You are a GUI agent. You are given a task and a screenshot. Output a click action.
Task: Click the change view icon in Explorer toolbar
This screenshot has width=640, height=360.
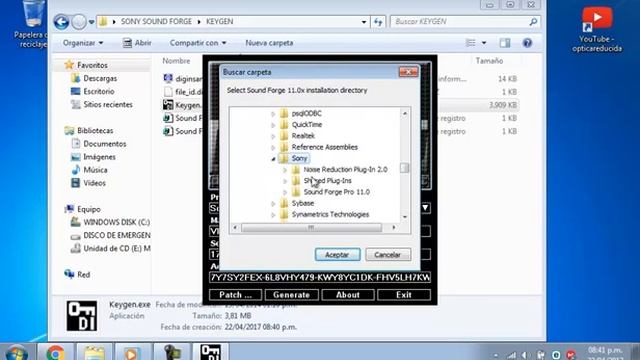[471, 43]
